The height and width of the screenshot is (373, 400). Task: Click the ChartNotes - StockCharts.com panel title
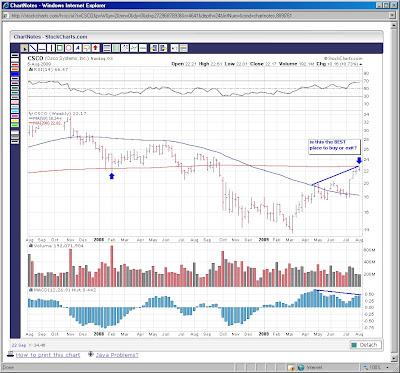tap(50, 37)
